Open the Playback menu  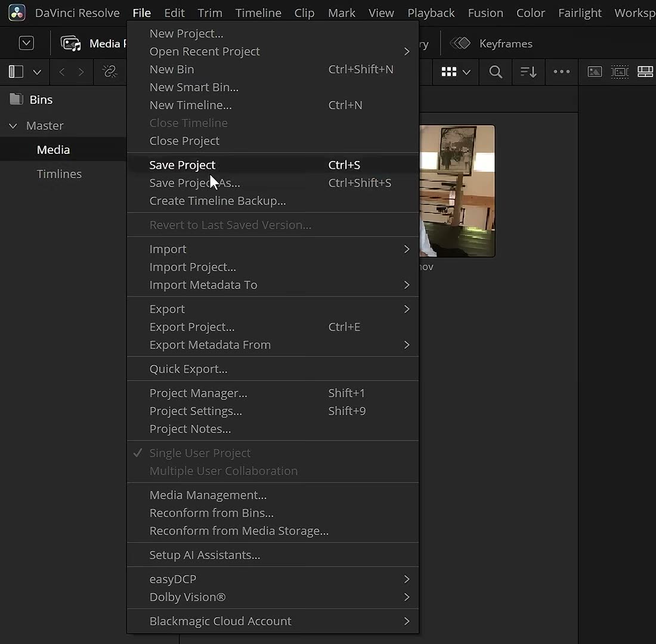(431, 13)
